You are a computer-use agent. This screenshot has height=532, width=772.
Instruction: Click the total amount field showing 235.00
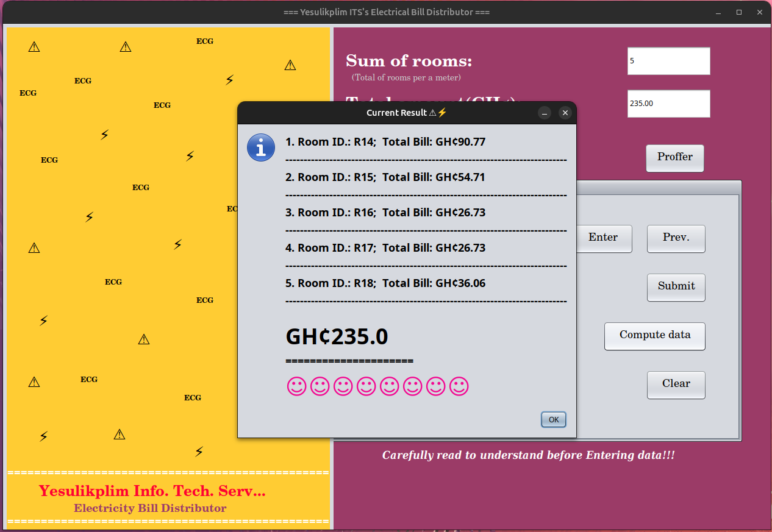pos(668,104)
